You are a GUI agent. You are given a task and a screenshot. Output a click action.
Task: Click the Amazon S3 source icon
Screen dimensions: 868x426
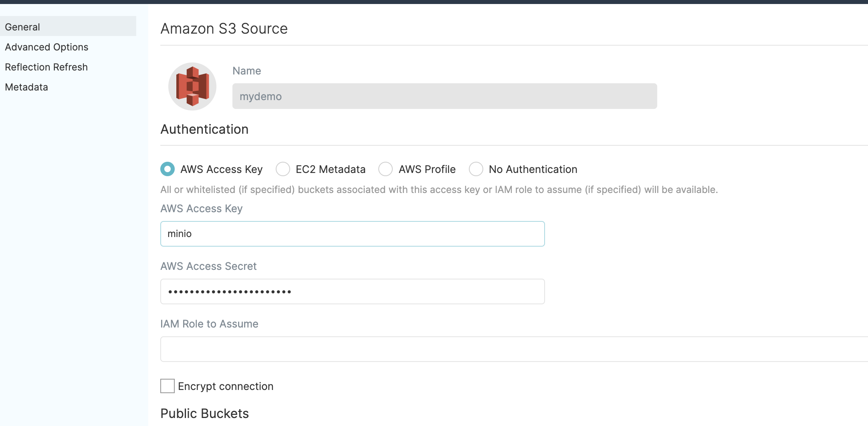(192, 86)
